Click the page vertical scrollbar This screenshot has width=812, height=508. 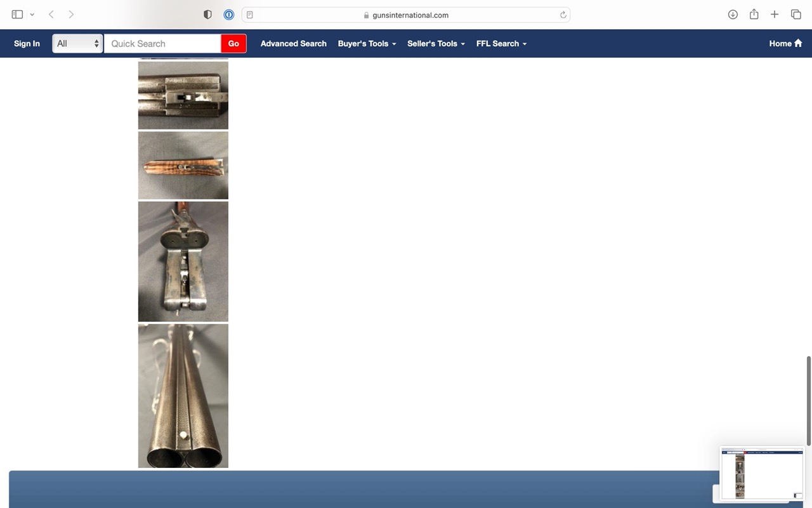click(808, 400)
